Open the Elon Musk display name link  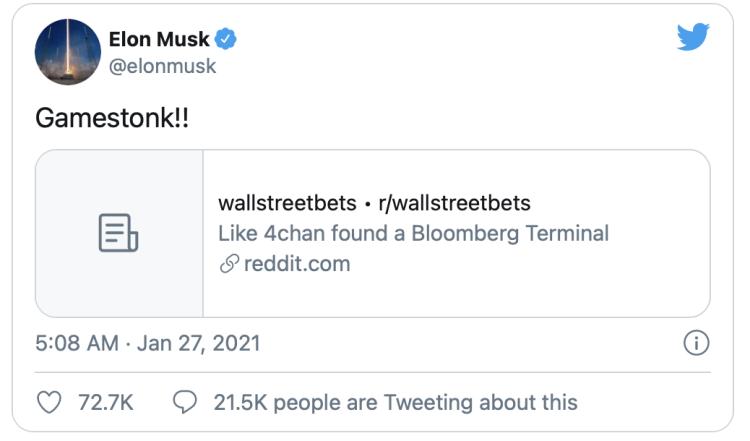[x=158, y=40]
